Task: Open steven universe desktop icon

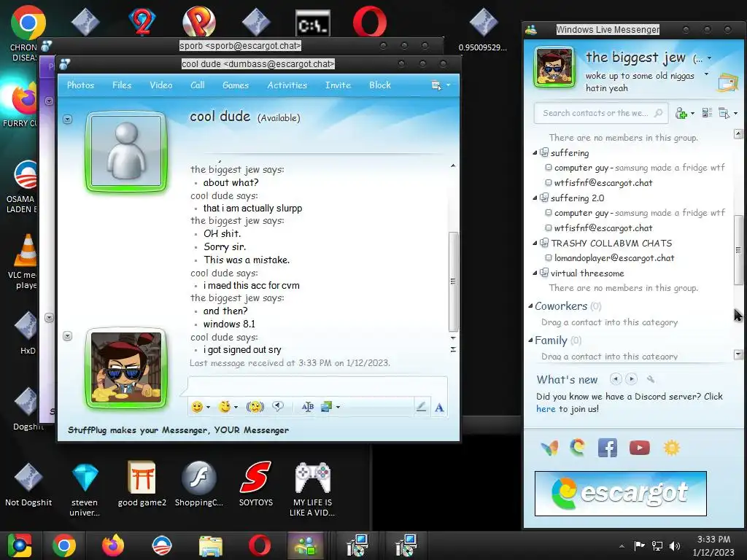Action: (x=85, y=491)
